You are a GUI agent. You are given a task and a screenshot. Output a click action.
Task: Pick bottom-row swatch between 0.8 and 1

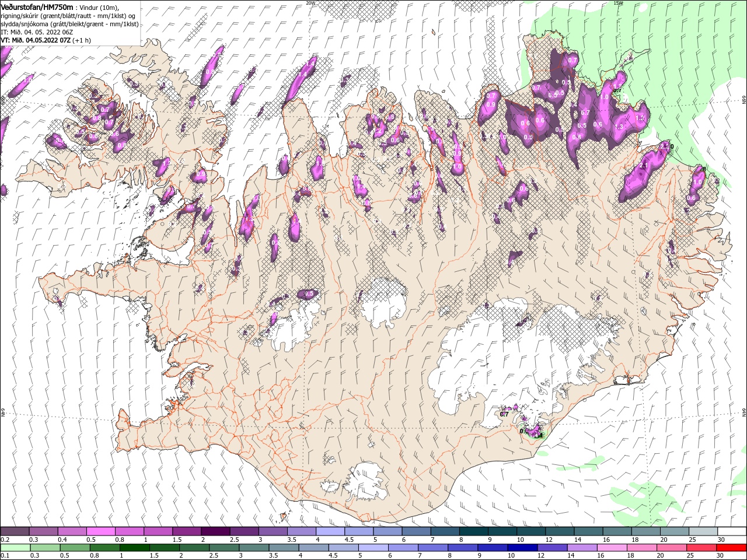point(104,548)
